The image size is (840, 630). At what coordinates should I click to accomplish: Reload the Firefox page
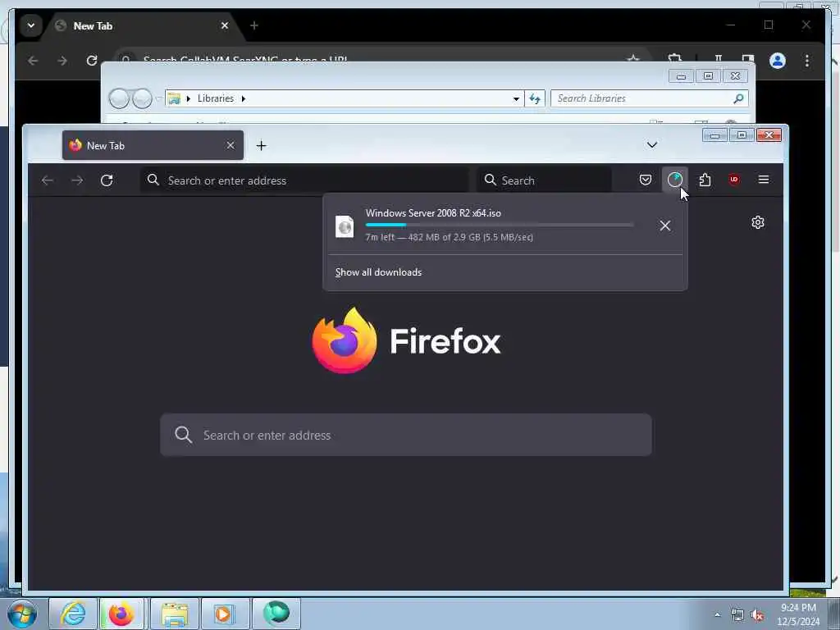click(x=107, y=180)
